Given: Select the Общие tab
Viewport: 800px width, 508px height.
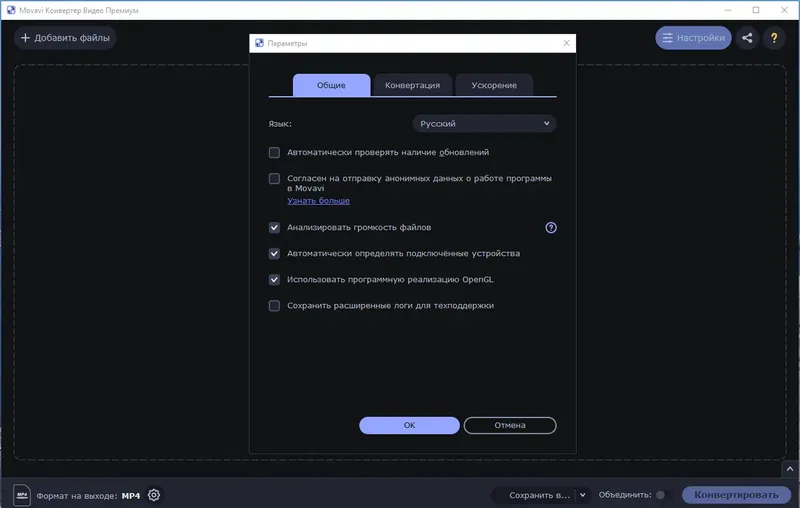Looking at the screenshot, I should pyautogui.click(x=331, y=85).
